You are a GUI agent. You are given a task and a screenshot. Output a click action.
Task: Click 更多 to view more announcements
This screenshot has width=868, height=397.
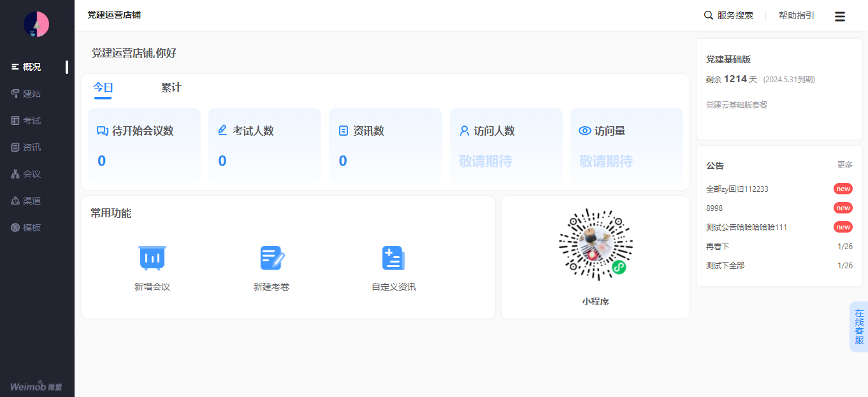click(x=844, y=165)
